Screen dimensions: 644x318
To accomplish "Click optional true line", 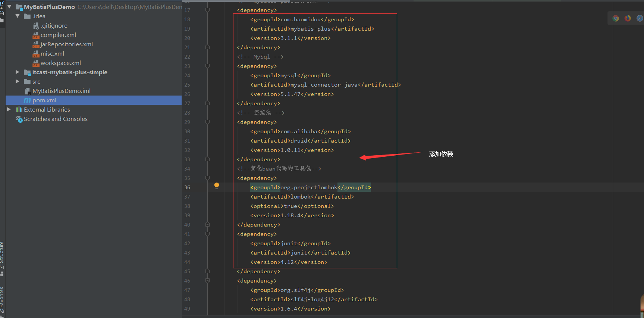I will 292,206.
